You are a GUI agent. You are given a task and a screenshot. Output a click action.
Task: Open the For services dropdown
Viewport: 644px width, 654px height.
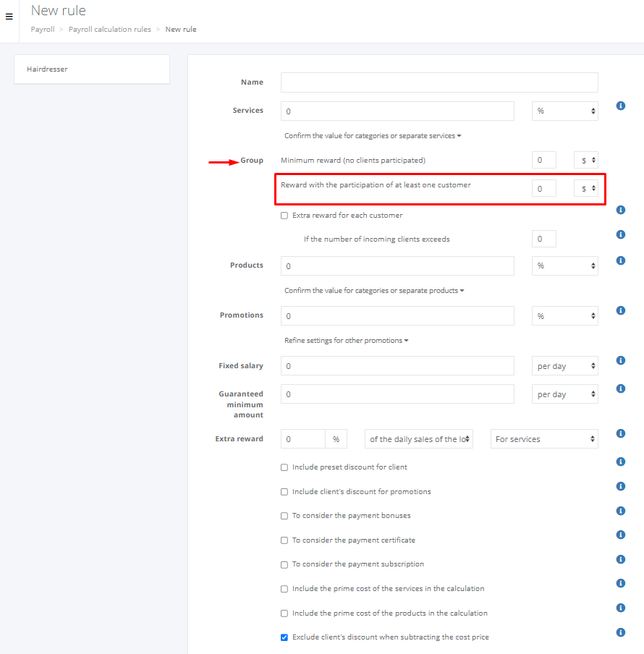pos(544,439)
